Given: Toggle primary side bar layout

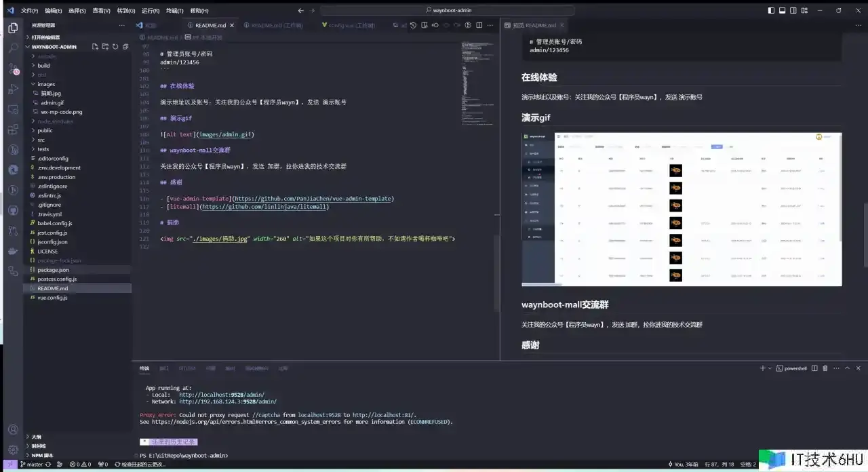Looking at the screenshot, I should 771,10.
